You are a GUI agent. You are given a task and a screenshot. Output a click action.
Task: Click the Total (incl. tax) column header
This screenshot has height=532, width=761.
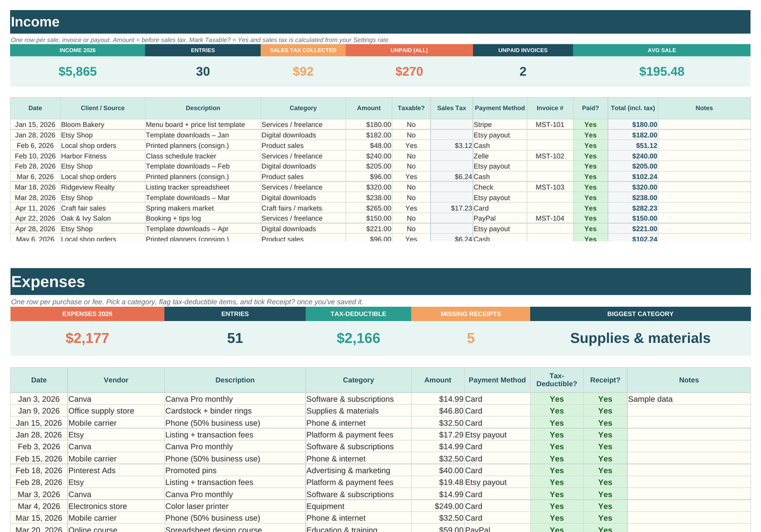coord(633,108)
